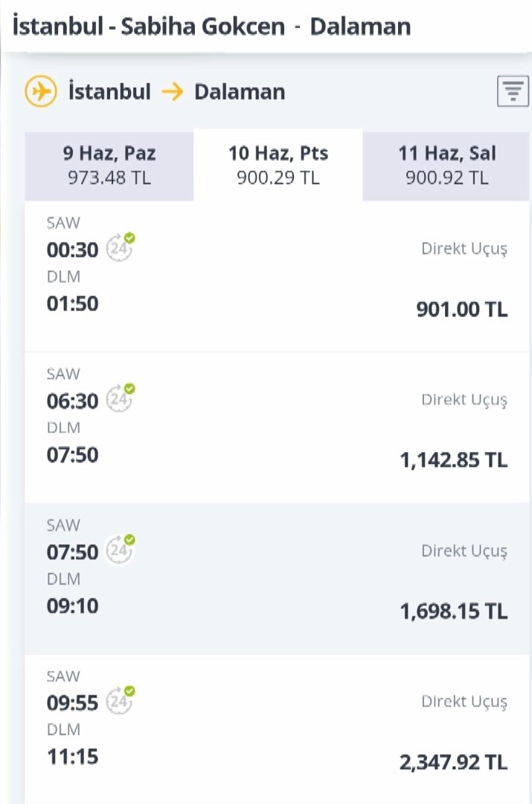The image size is (532, 804).
Task: Open the highlighted 07:50 to 09:10 flight row
Action: coord(277,578)
